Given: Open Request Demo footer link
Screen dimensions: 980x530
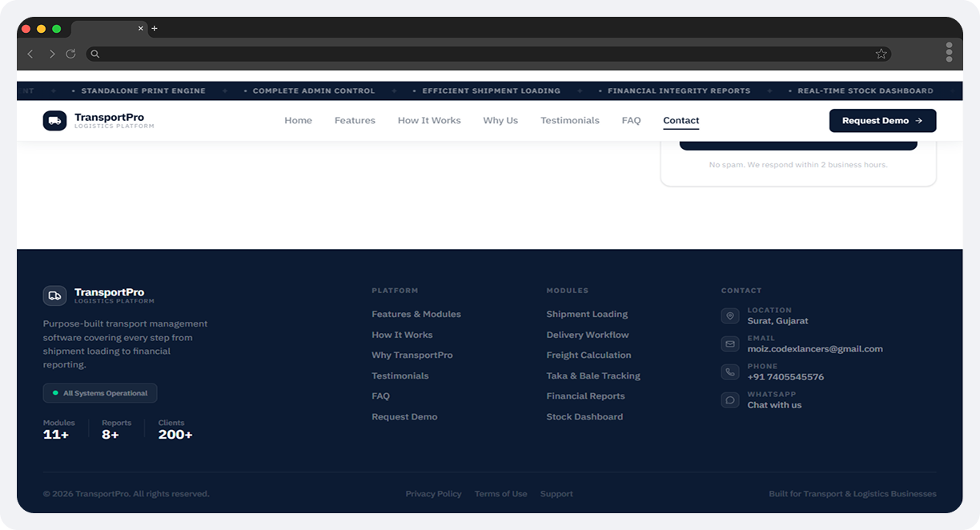Looking at the screenshot, I should 404,416.
